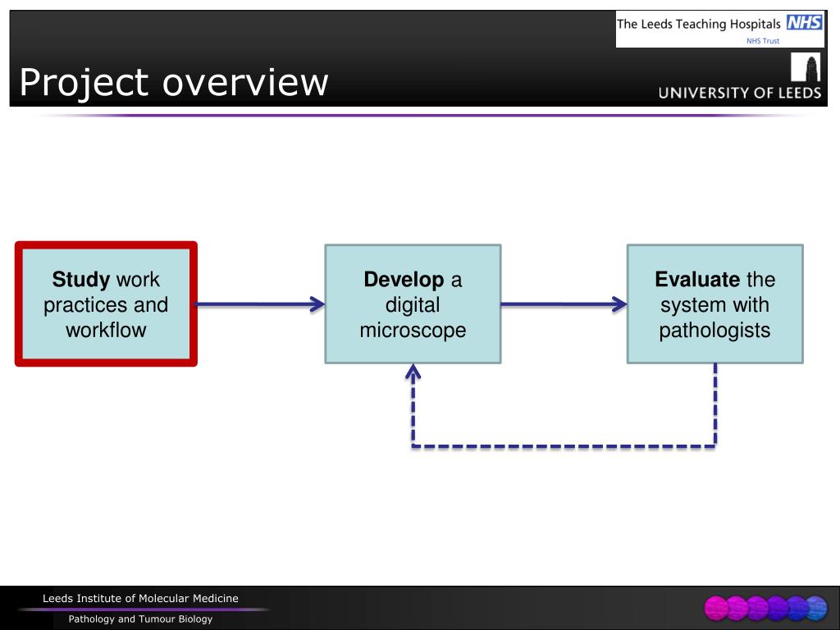Screen dimensions: 840x630
Task: Click the 'UNIVERSITY OF LEEDS' wordmark
Action: click(739, 93)
